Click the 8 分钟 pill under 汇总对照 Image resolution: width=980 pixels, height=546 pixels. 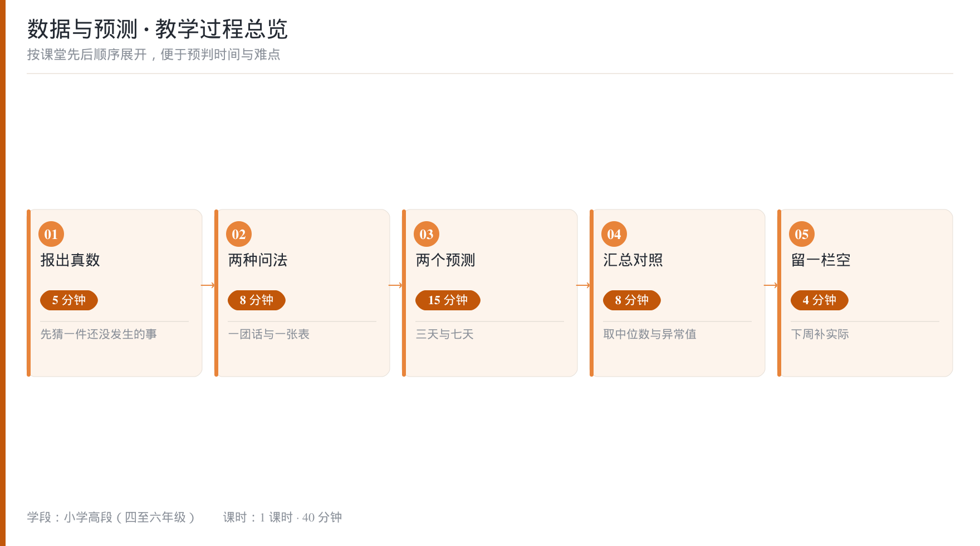tap(632, 300)
